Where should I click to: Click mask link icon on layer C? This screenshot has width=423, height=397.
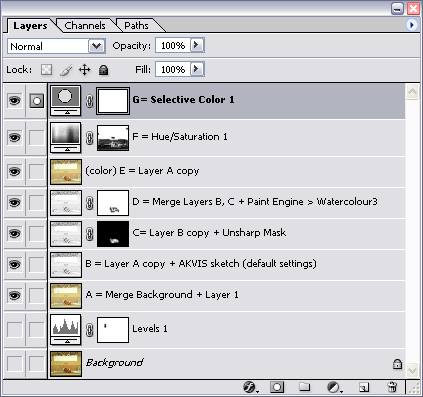[x=89, y=234]
